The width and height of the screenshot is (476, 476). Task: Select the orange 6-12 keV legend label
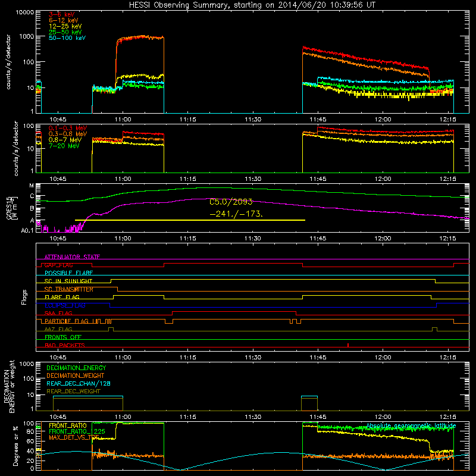click(x=63, y=20)
